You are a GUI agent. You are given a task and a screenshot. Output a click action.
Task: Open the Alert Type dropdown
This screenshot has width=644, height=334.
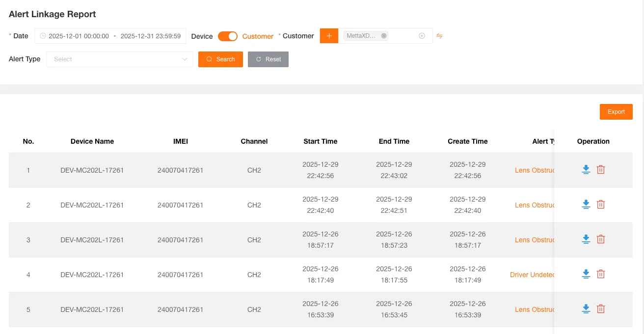[120, 59]
